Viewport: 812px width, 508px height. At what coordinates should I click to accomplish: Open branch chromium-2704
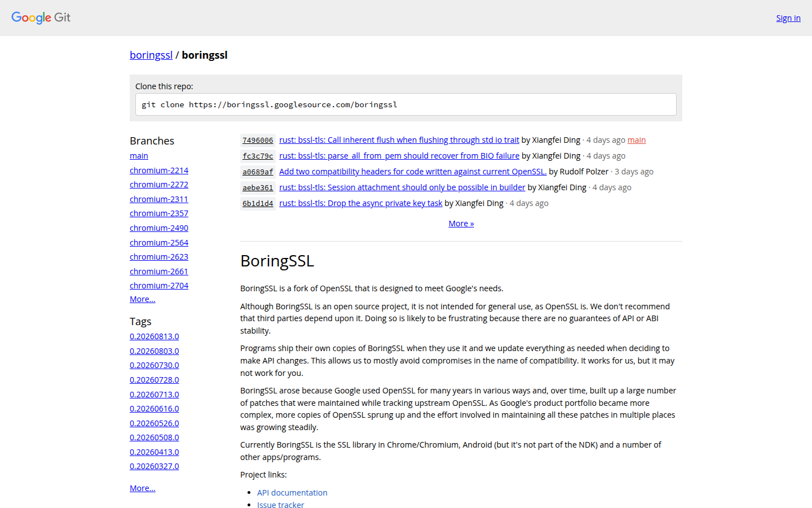(x=159, y=286)
